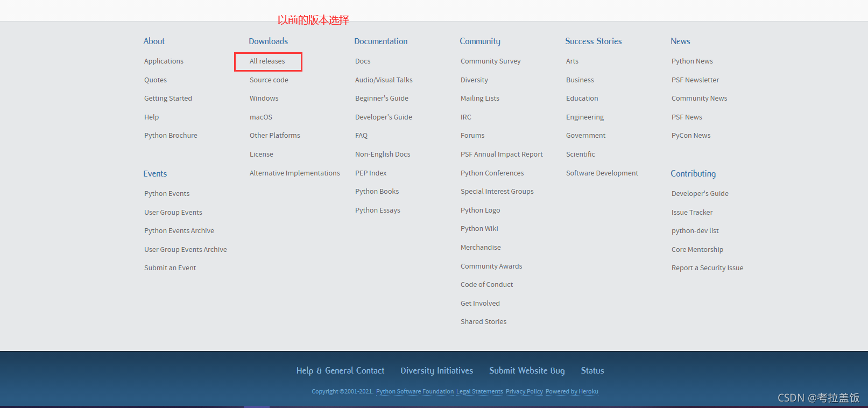Open the Issue Tracker link
The height and width of the screenshot is (408, 868).
coord(692,213)
